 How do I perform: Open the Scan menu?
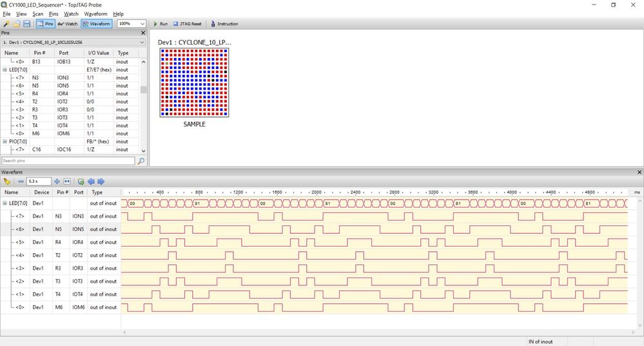38,14
